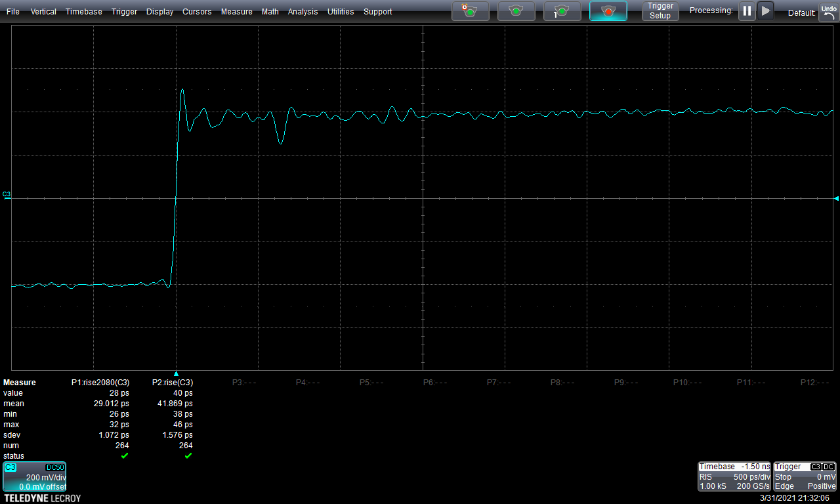Open the Cursors menu
Image resolution: width=840 pixels, height=504 pixels.
pyautogui.click(x=198, y=12)
